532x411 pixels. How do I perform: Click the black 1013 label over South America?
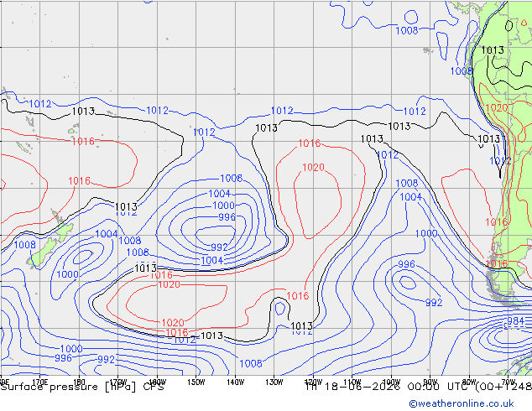click(x=493, y=50)
